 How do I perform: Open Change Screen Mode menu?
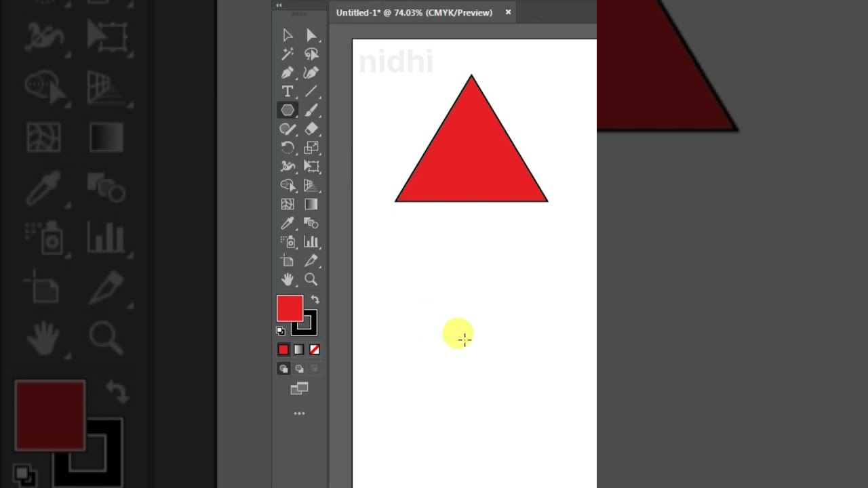pyautogui.click(x=299, y=389)
